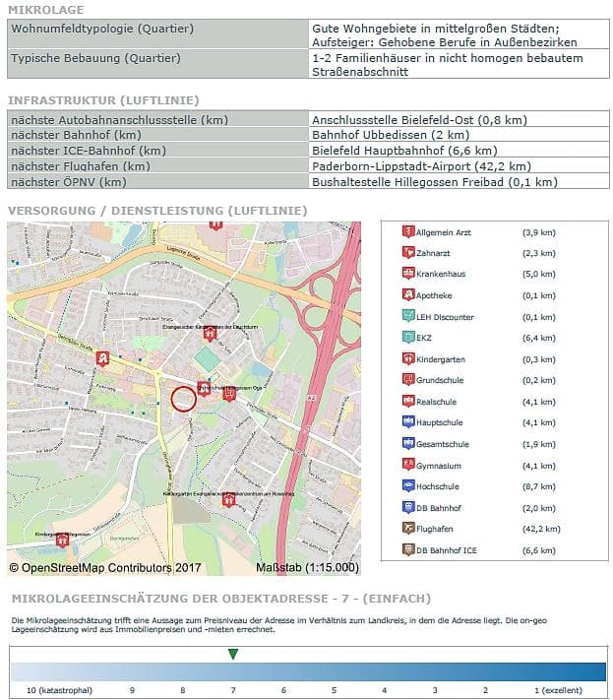
Task: Click the Kindergarten legend icon
Action: [408, 358]
